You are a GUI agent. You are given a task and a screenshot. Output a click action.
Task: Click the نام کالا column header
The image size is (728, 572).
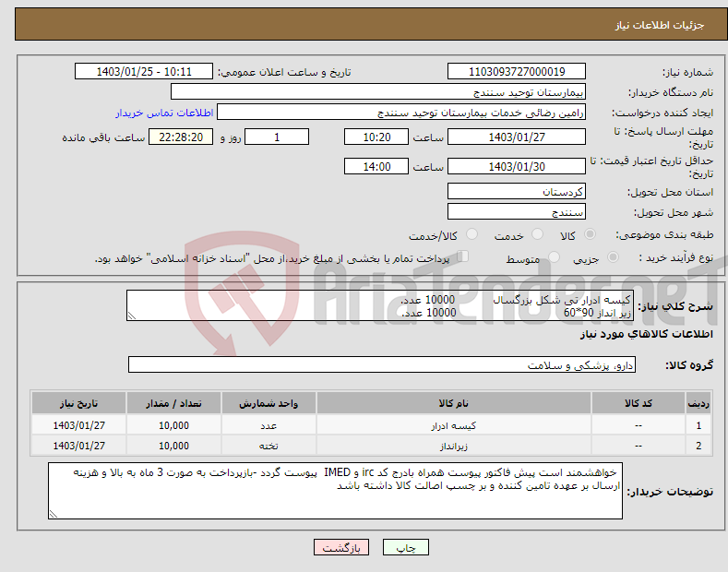pyautogui.click(x=454, y=403)
